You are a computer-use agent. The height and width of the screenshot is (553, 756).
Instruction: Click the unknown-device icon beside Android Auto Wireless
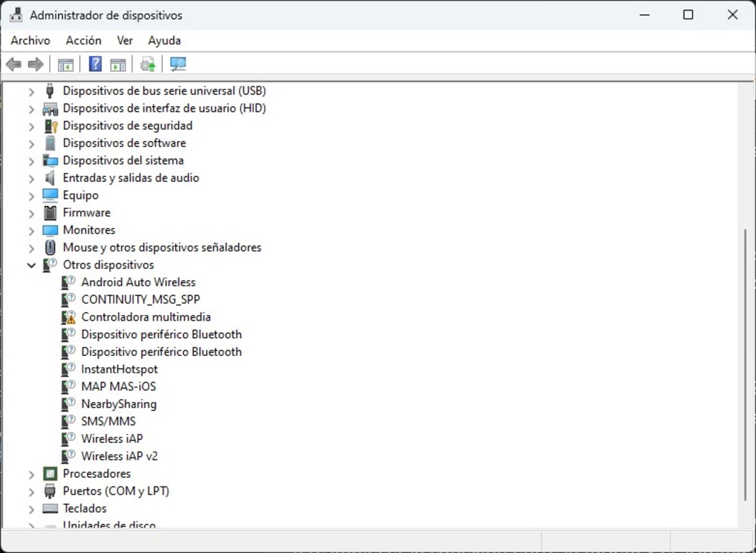coord(68,282)
